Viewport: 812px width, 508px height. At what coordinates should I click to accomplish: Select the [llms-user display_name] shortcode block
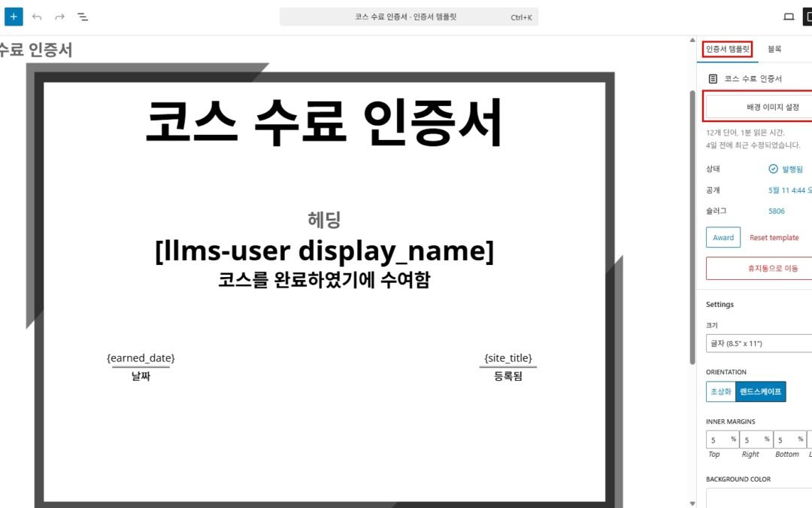(324, 251)
